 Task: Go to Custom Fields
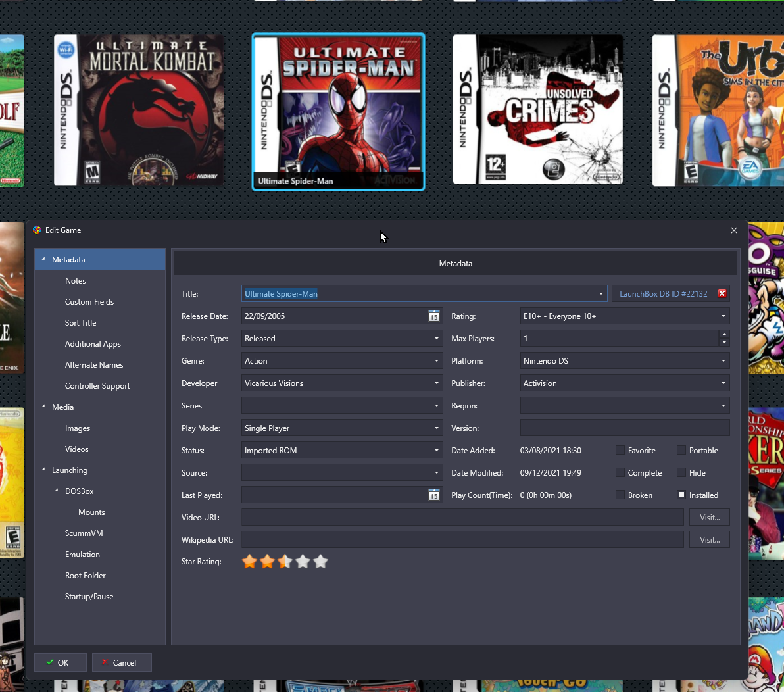click(89, 302)
